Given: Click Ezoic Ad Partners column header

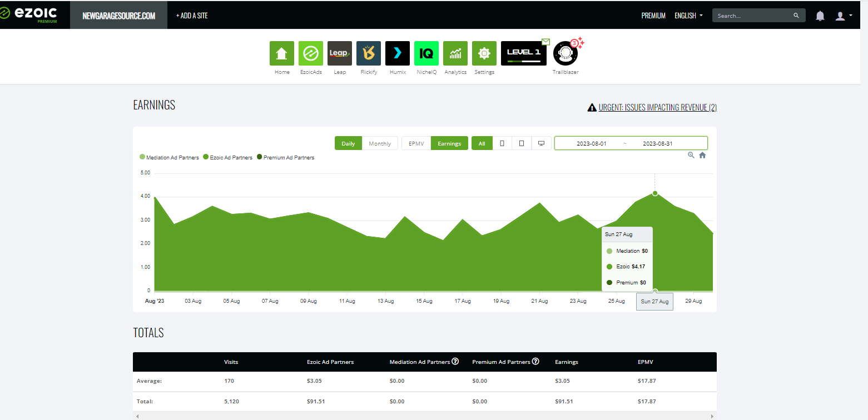Looking at the screenshot, I should click(x=330, y=362).
